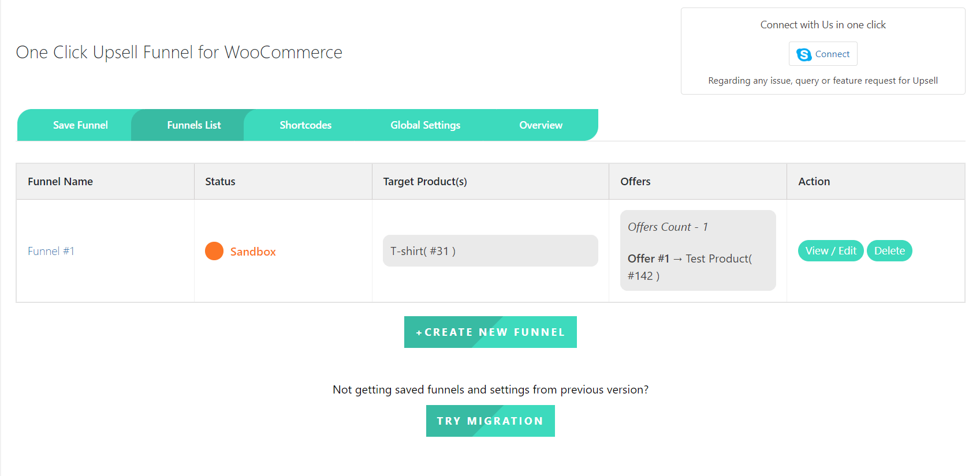The width and height of the screenshot is (980, 476).
Task: Open the Funnel #1 link
Action: (x=51, y=251)
